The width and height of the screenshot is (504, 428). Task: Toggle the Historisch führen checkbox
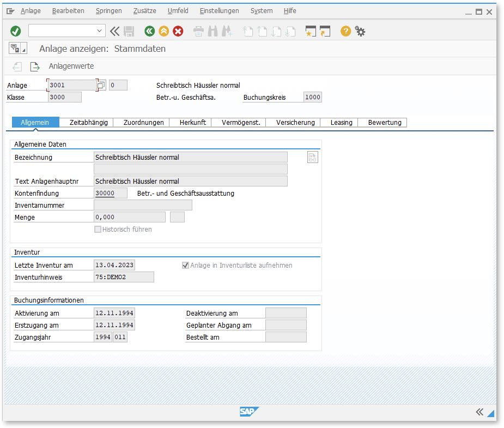pos(98,230)
